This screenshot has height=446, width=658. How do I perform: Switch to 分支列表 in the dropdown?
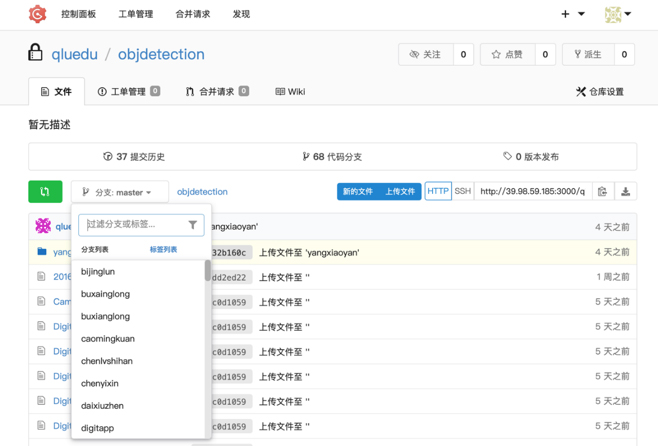coord(95,250)
